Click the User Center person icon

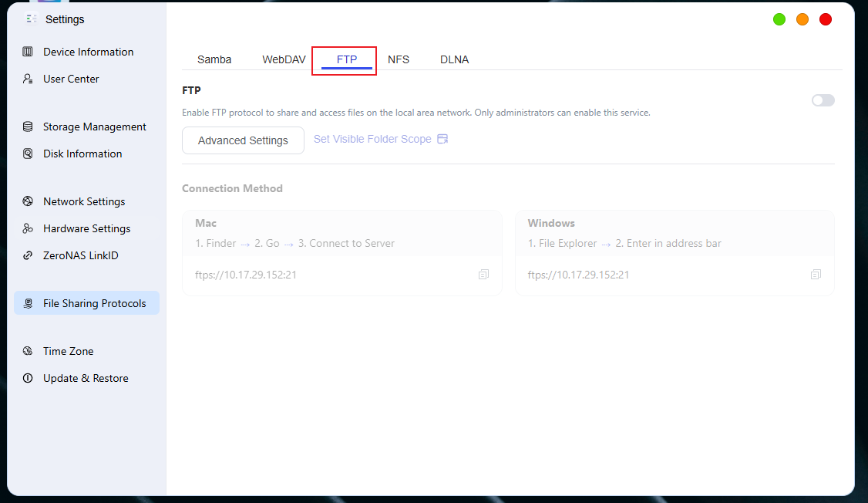pos(28,79)
